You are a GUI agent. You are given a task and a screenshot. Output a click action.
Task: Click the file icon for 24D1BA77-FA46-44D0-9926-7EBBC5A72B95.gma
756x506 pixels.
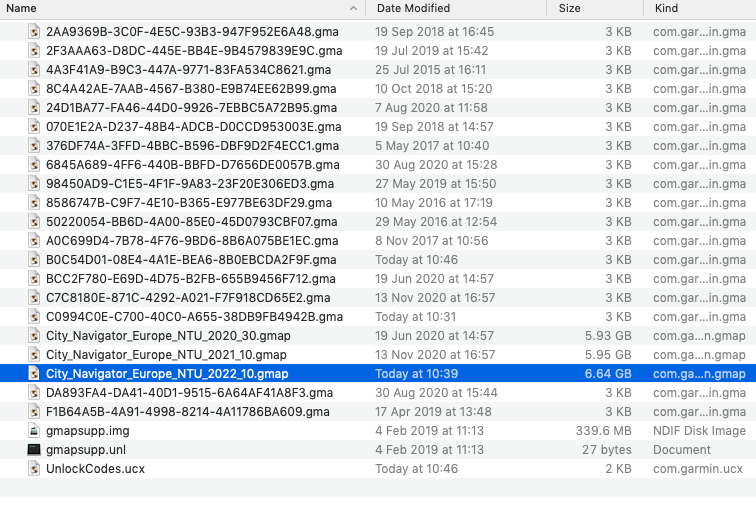[x=34, y=108]
